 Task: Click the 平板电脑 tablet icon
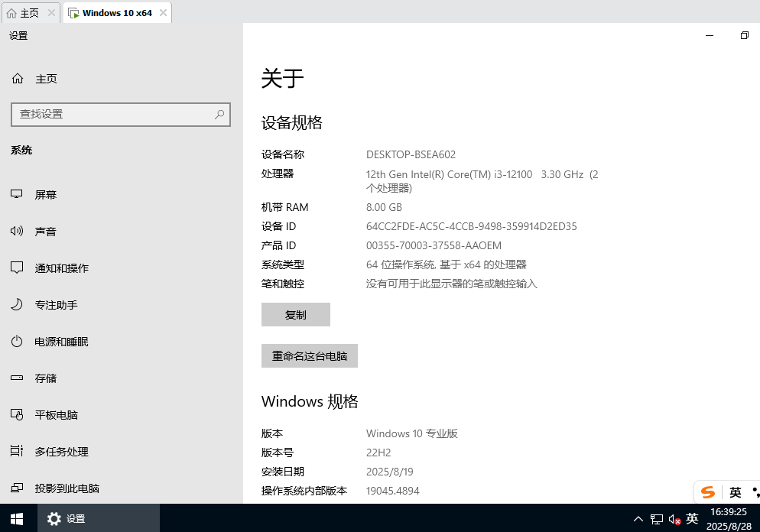17,415
